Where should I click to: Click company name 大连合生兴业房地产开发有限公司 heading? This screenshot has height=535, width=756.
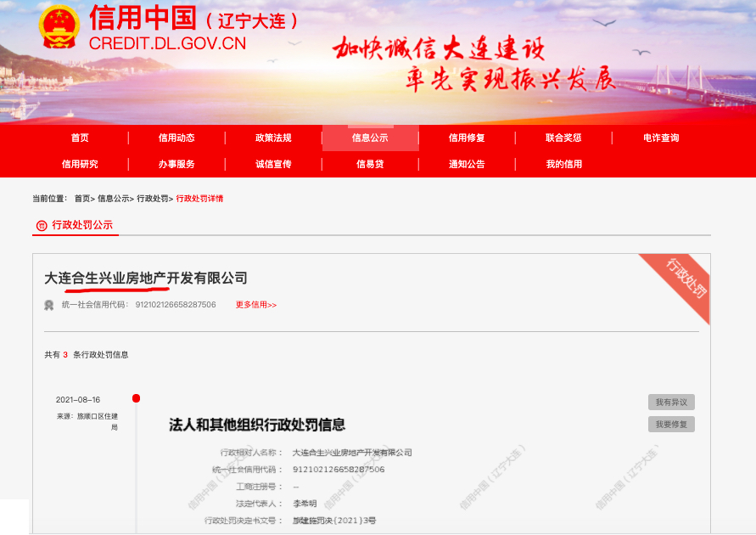click(x=146, y=278)
